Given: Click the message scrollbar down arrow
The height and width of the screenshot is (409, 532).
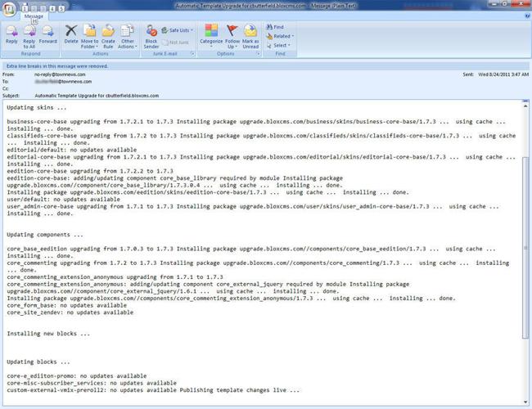Looking at the screenshot, I should [x=525, y=402].
